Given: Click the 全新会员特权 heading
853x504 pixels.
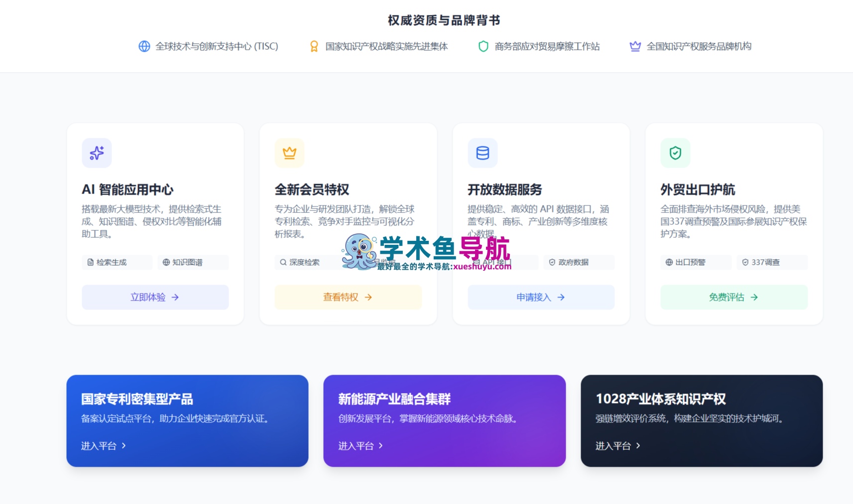Looking at the screenshot, I should click(312, 190).
